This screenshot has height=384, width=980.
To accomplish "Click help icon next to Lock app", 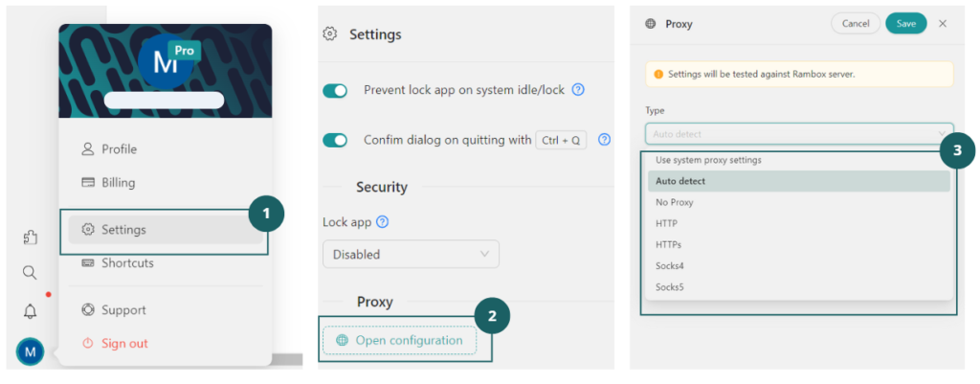I will [383, 222].
